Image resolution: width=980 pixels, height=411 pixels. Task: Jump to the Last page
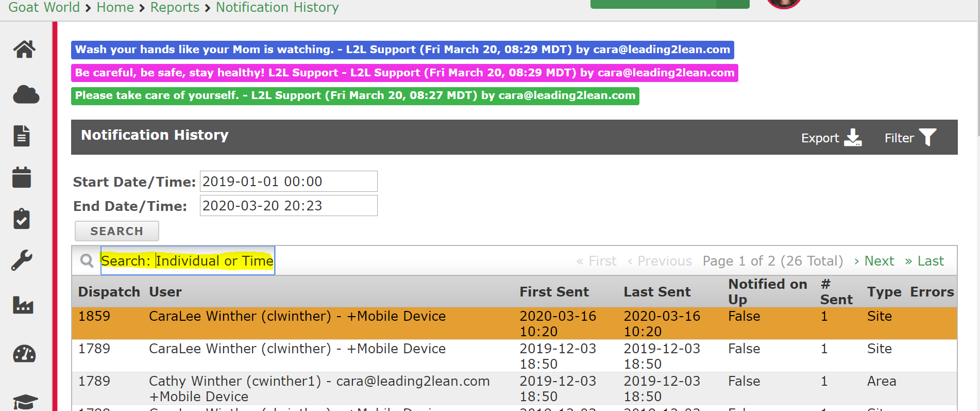[x=924, y=261]
